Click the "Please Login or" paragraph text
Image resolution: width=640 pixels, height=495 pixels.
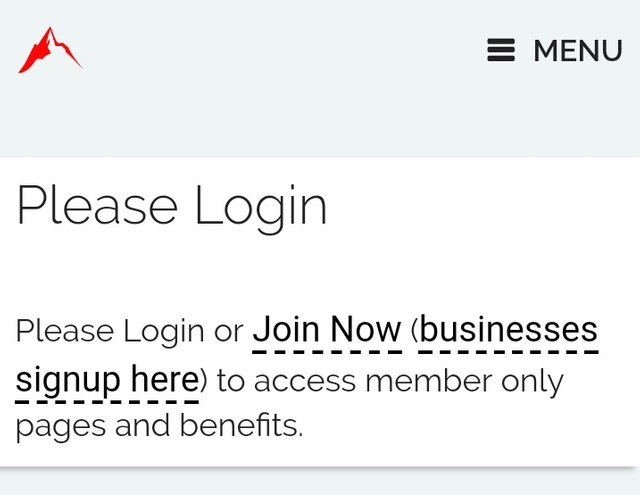tap(129, 331)
